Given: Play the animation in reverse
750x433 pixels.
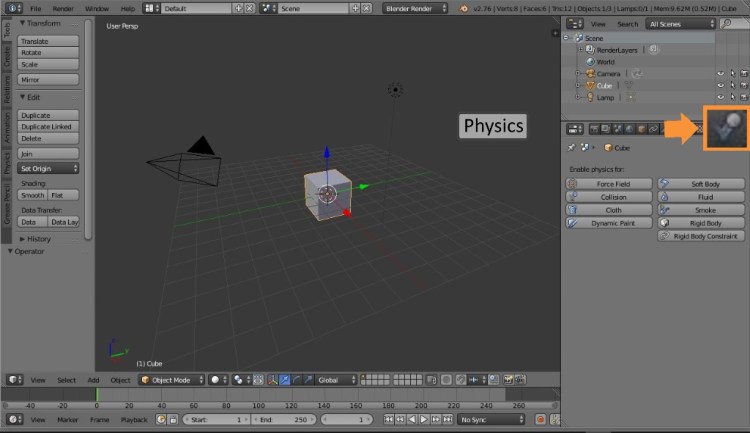Looking at the screenshot, I should (x=412, y=419).
